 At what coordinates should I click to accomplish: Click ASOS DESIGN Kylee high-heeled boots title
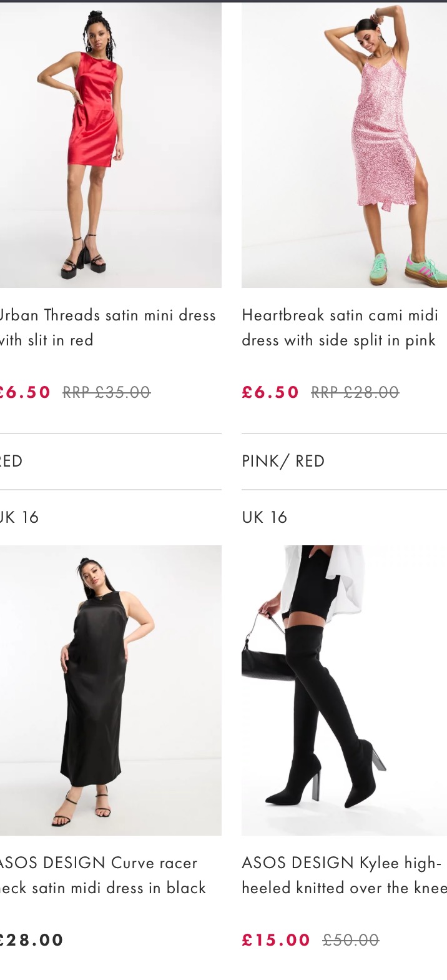click(x=343, y=874)
